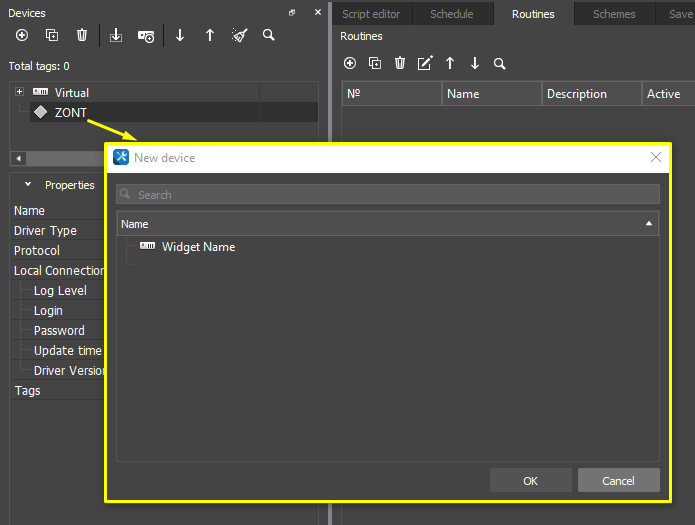Expand the Virtual device tree node
Viewport: 695px width, 525px height.
pyautogui.click(x=19, y=92)
